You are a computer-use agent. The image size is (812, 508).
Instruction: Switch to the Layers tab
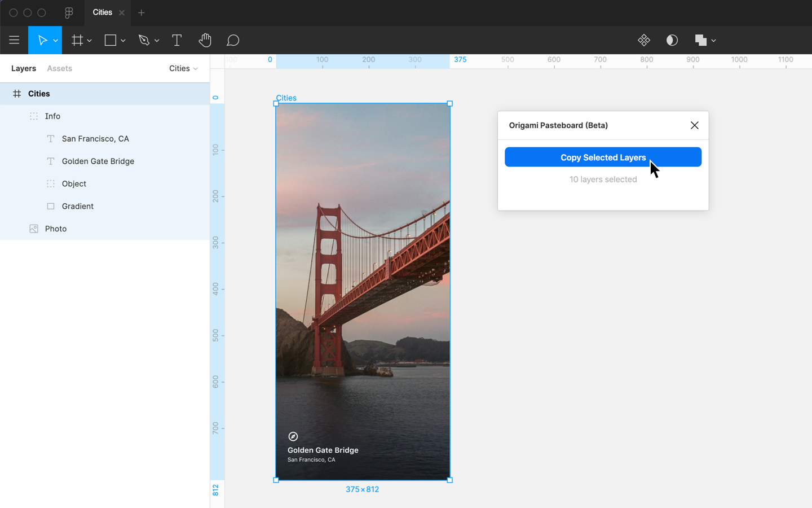[24, 68]
